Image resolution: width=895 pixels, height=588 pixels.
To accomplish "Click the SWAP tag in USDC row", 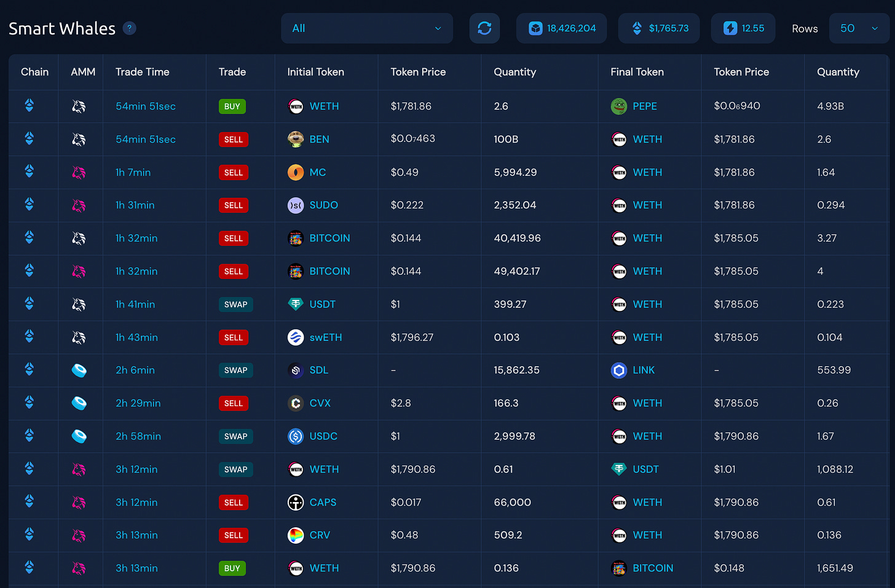I will tap(236, 436).
